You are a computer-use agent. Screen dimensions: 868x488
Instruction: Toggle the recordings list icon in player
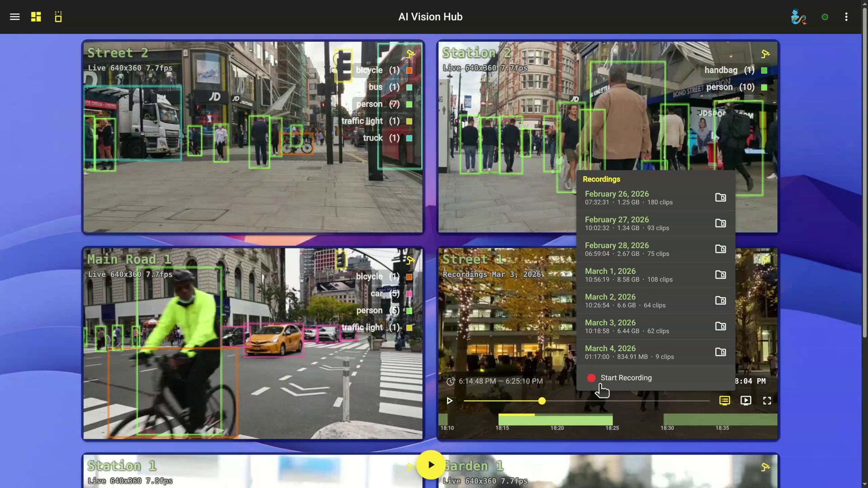[725, 401]
